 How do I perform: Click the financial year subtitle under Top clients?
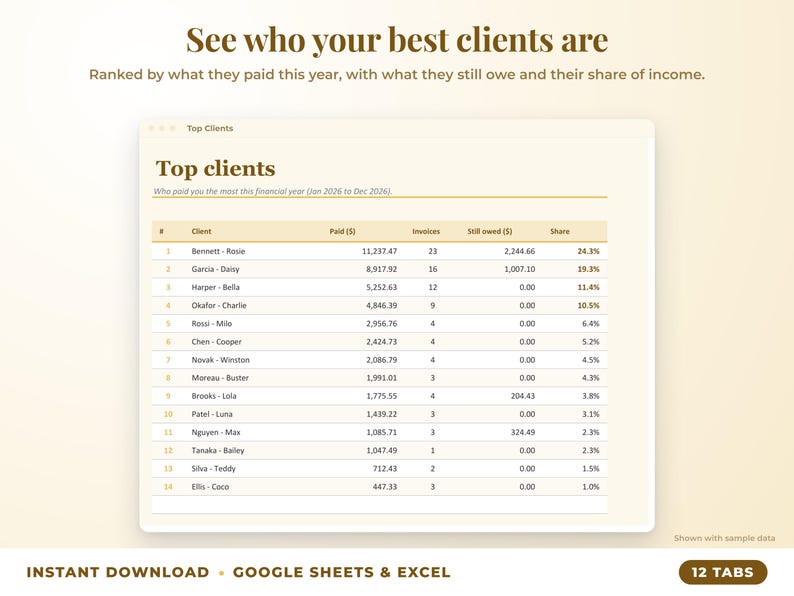(x=272, y=191)
